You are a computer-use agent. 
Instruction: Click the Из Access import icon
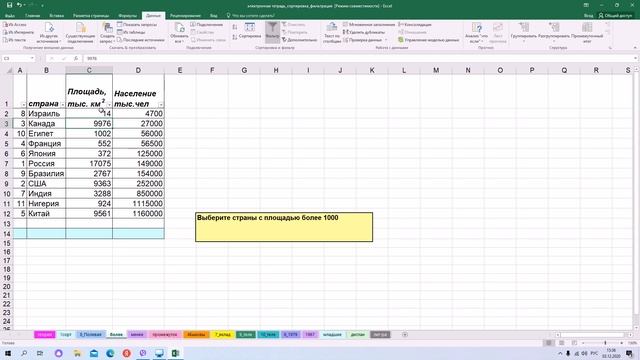[15, 25]
